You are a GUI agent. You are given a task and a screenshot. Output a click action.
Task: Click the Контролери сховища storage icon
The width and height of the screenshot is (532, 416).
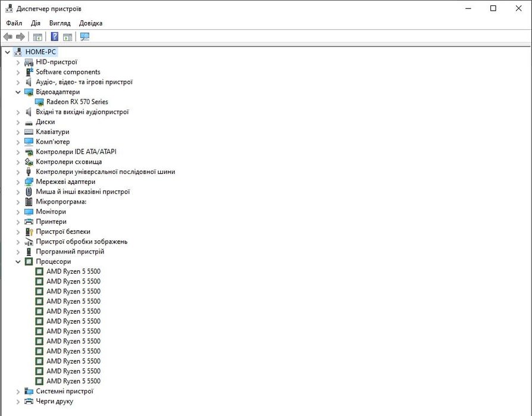tap(29, 162)
